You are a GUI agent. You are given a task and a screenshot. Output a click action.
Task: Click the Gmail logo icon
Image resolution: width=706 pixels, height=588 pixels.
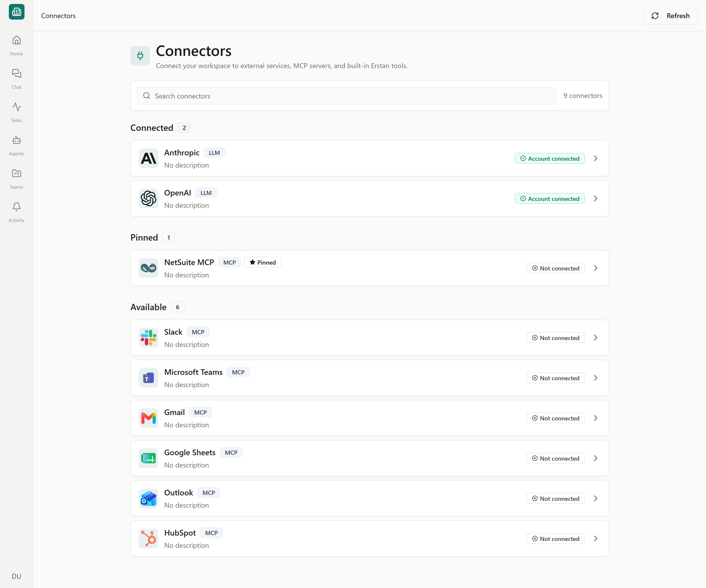coord(149,418)
